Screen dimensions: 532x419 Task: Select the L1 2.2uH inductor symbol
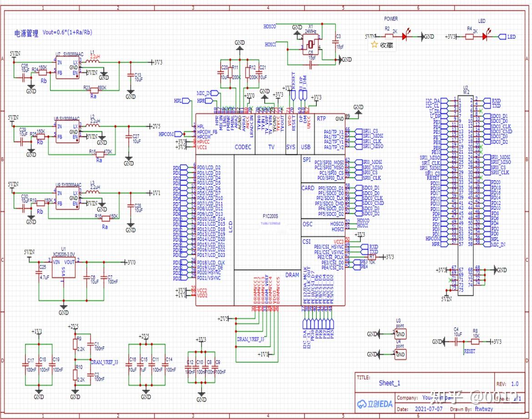tap(92, 61)
